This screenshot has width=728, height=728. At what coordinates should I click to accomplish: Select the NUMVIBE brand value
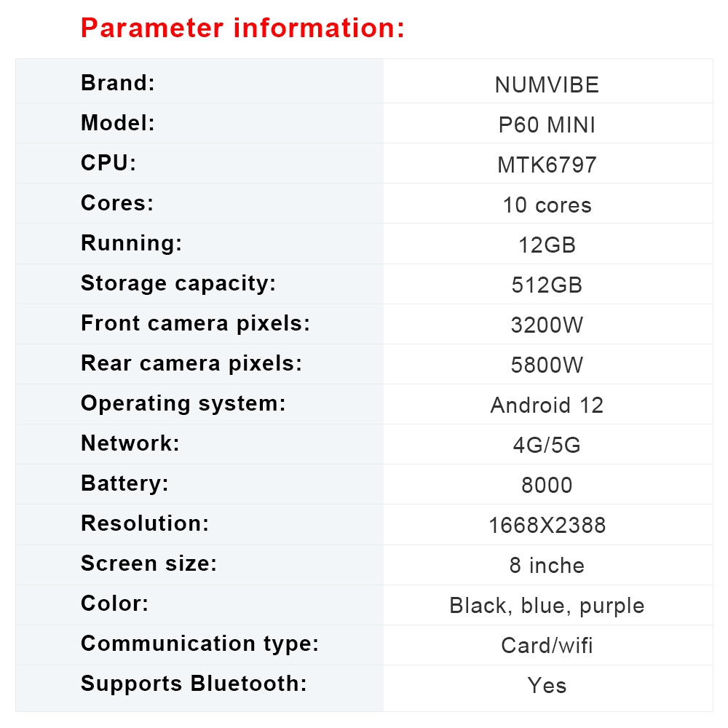547,85
